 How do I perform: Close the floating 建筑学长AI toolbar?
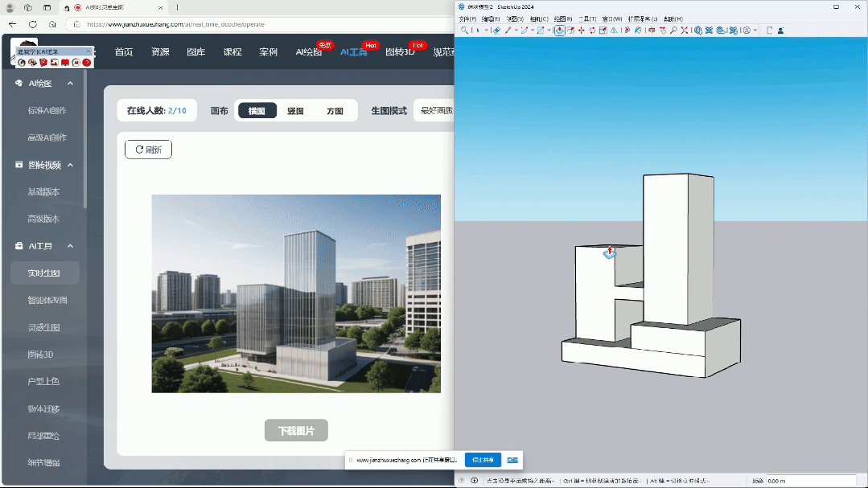coord(88,51)
